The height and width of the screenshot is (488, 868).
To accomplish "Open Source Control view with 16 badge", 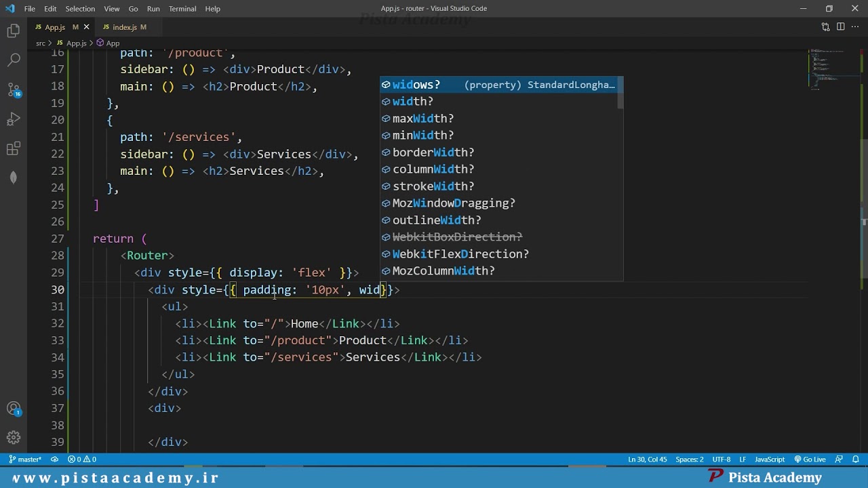I will [14, 89].
